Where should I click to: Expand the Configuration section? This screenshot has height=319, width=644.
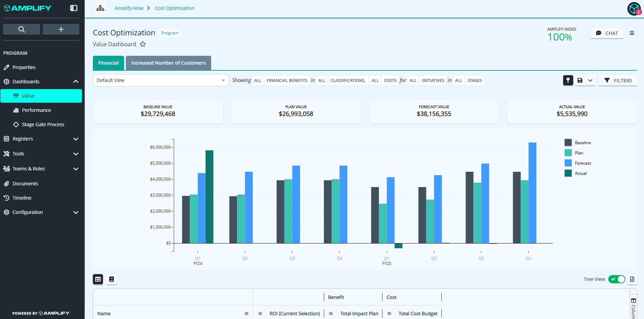point(76,212)
